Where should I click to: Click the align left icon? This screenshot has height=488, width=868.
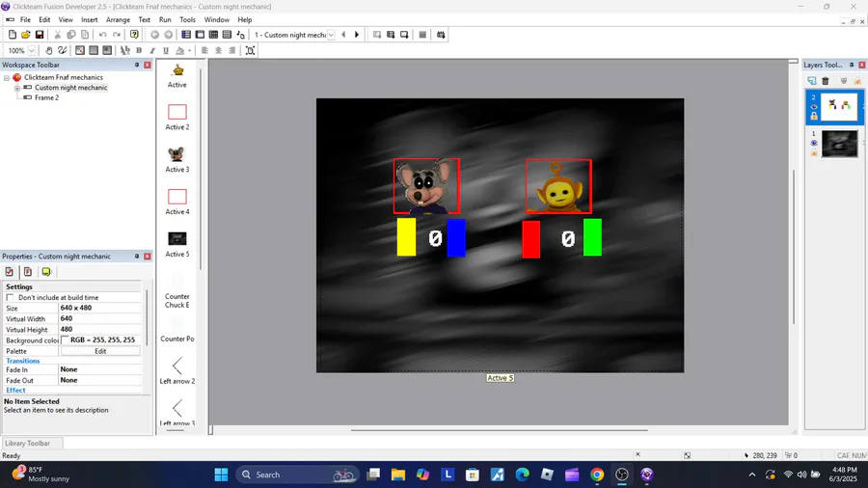[x=204, y=50]
